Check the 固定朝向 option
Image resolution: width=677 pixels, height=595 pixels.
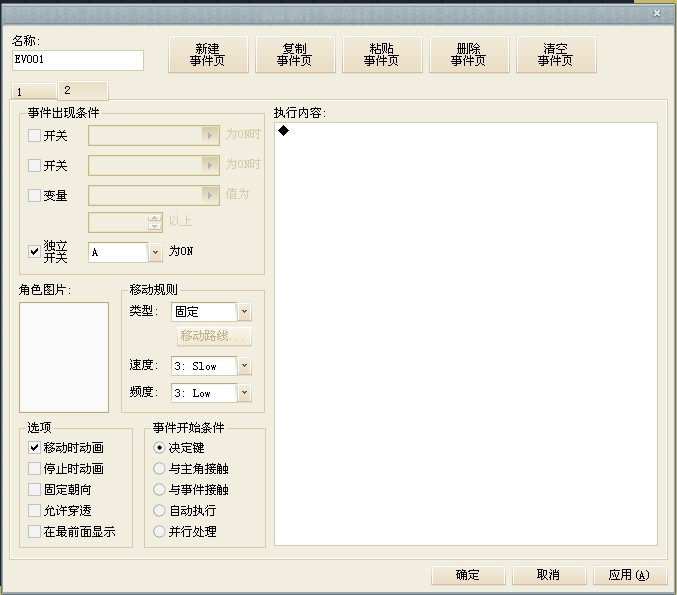34,490
